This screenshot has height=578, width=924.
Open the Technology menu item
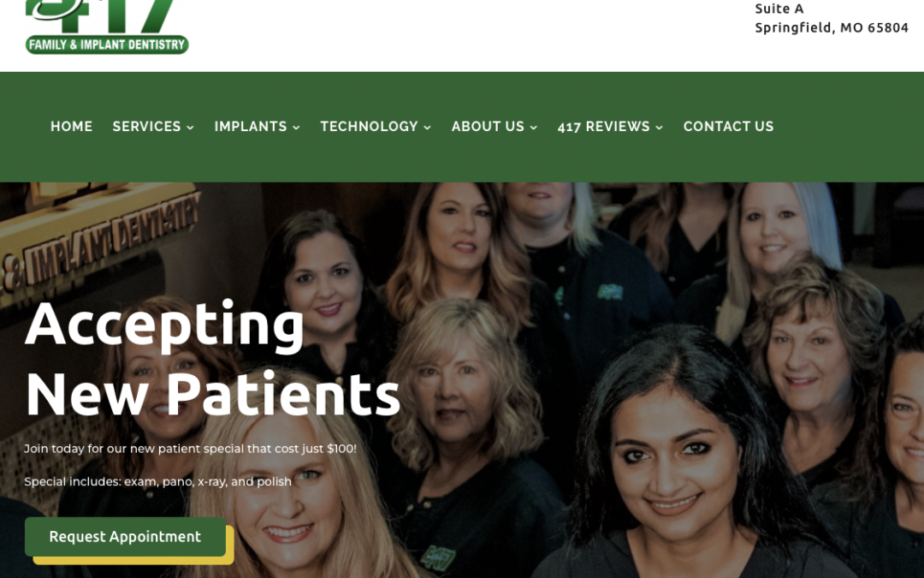click(x=369, y=126)
